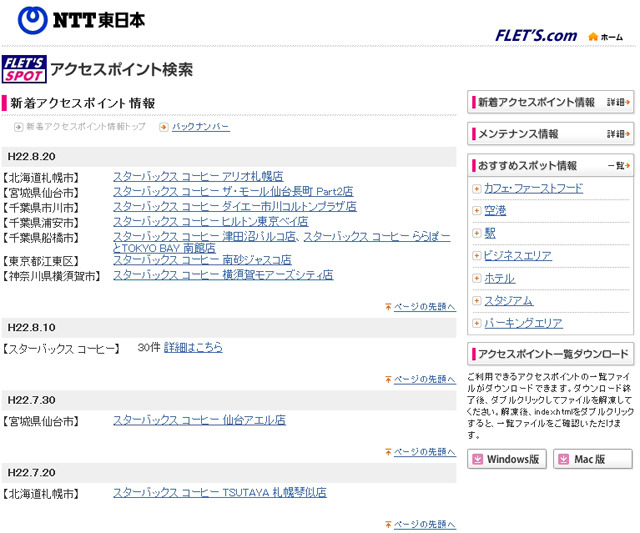Viewport: 640px width, 533px height.
Task: Open 津田沼パルコ店 Starbucks link
Action: [x=204, y=237]
